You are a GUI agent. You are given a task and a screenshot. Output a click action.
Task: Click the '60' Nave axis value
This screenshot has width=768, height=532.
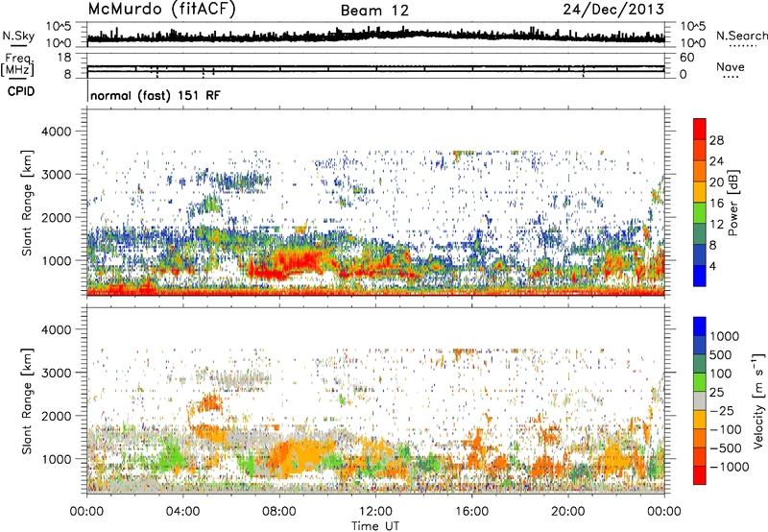[687, 58]
